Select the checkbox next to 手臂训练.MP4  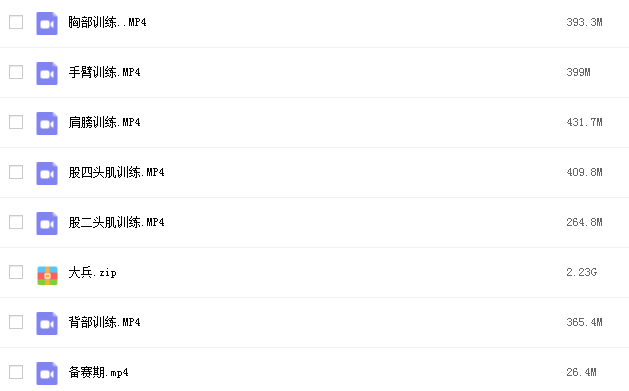[16, 72]
